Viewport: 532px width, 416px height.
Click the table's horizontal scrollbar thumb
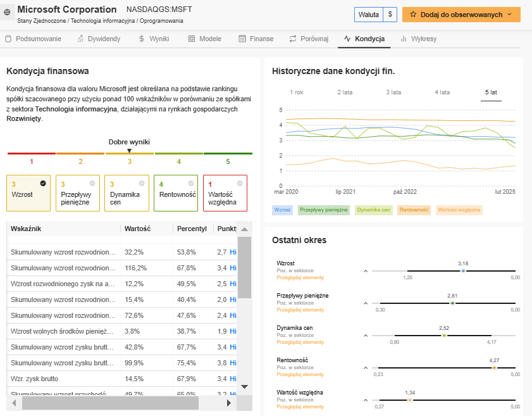(110, 403)
